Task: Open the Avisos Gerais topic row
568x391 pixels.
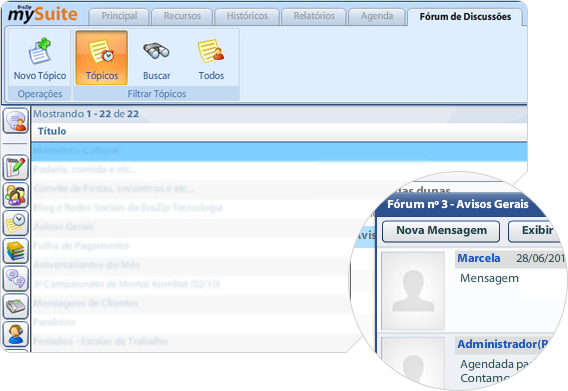Action: pos(63,227)
